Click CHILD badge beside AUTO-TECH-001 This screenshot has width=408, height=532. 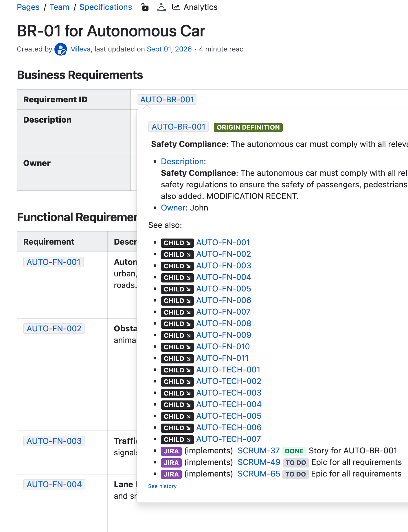coord(177,370)
